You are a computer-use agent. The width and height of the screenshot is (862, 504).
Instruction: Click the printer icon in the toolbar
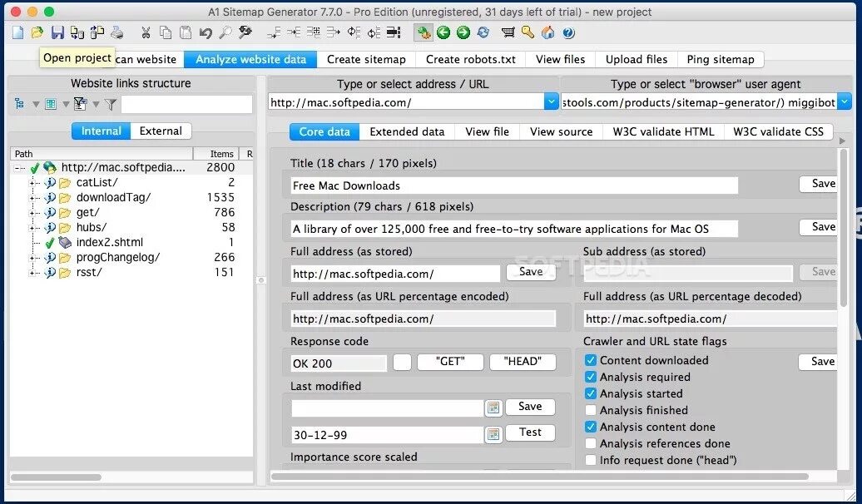(117, 32)
